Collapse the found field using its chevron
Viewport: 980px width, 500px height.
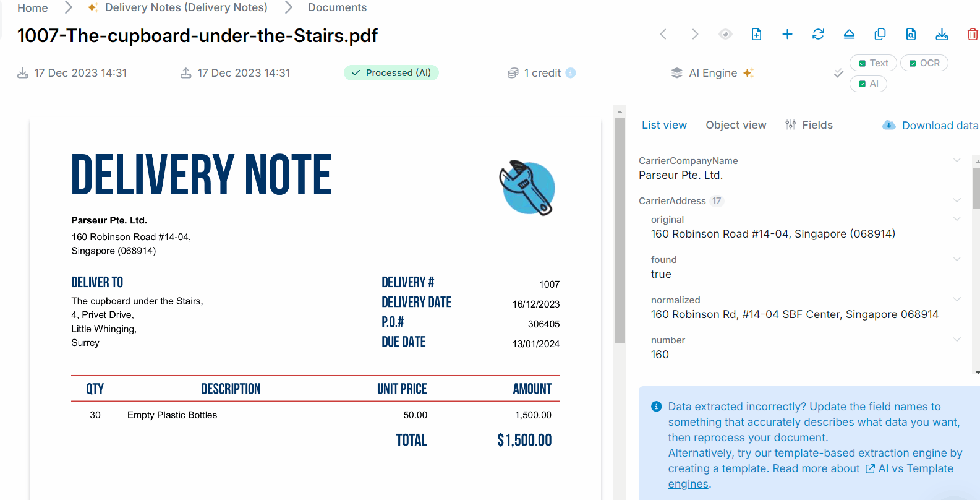[x=957, y=258]
